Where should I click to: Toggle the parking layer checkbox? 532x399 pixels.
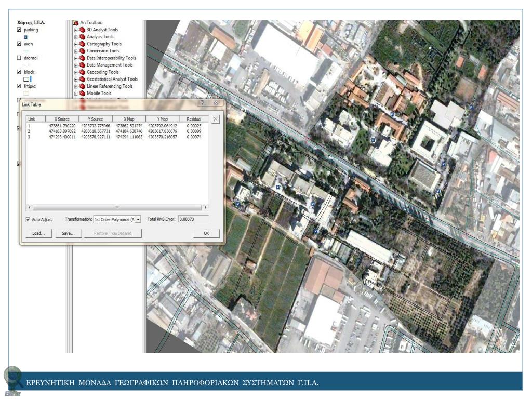click(x=19, y=30)
